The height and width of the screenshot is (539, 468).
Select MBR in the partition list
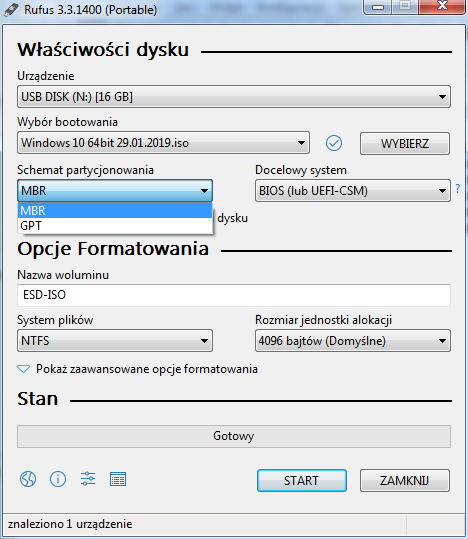pyautogui.click(x=115, y=210)
